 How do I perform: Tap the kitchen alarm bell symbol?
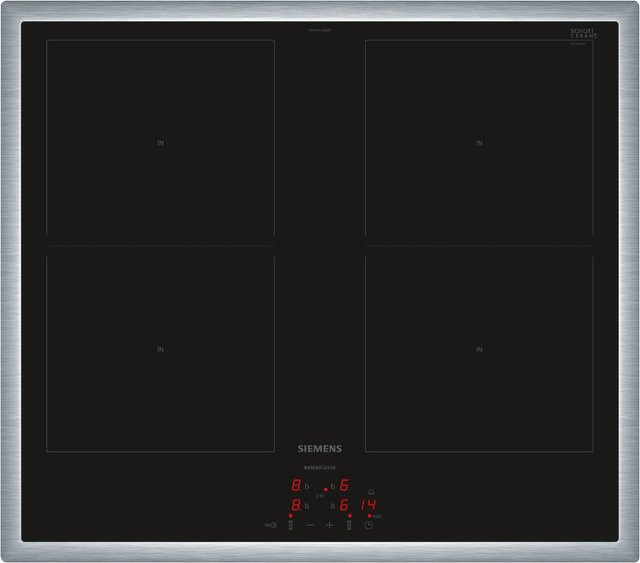coord(371,492)
